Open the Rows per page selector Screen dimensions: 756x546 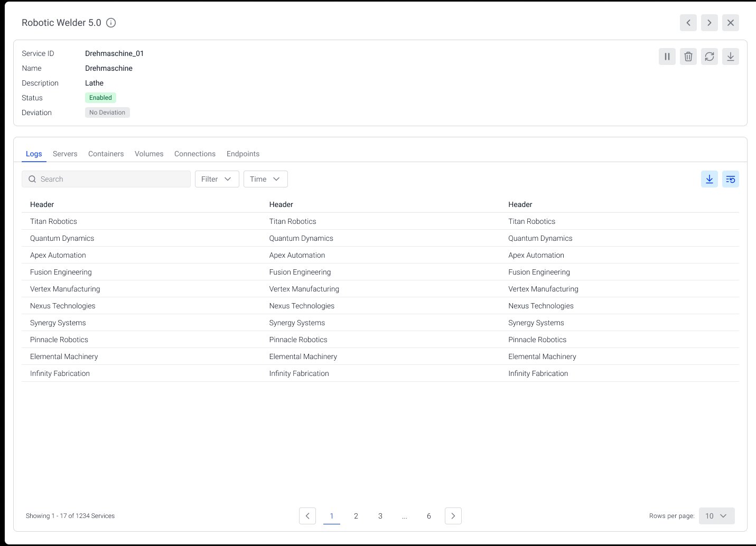click(716, 516)
